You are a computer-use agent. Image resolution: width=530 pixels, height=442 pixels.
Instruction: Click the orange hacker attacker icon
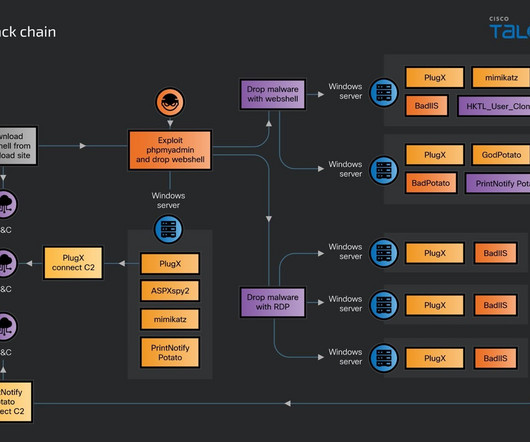click(x=170, y=102)
